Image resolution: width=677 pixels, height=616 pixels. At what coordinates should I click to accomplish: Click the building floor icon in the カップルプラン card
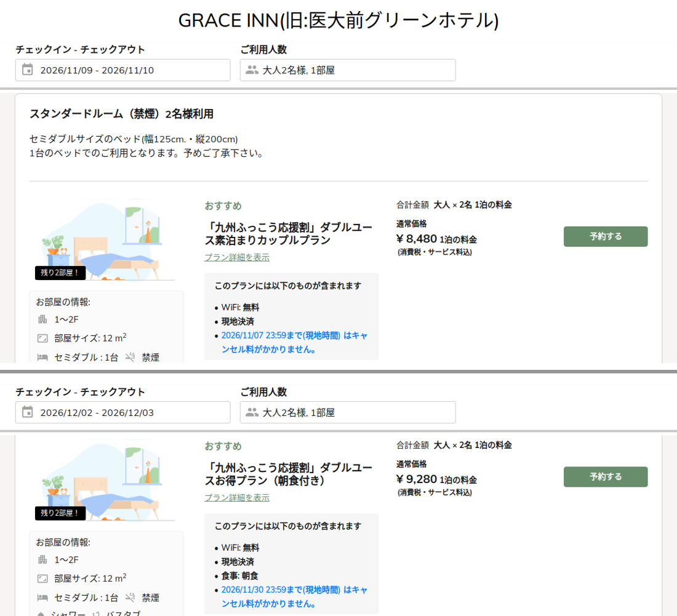(42, 319)
